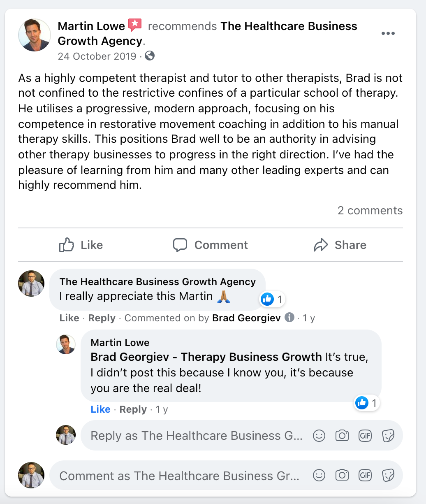Toggle Like on Martin Lowe's reply
The image size is (426, 504).
coord(100,409)
